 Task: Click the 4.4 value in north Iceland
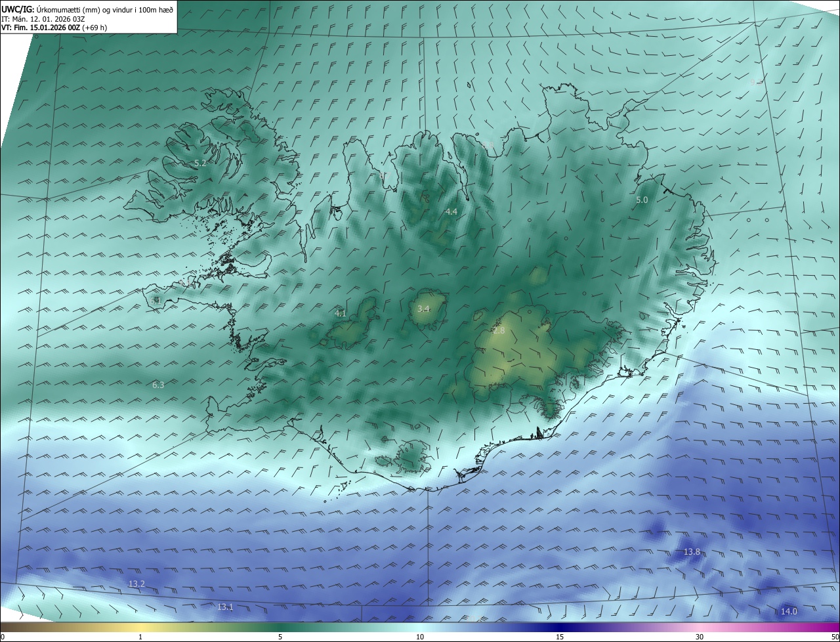pos(451,211)
